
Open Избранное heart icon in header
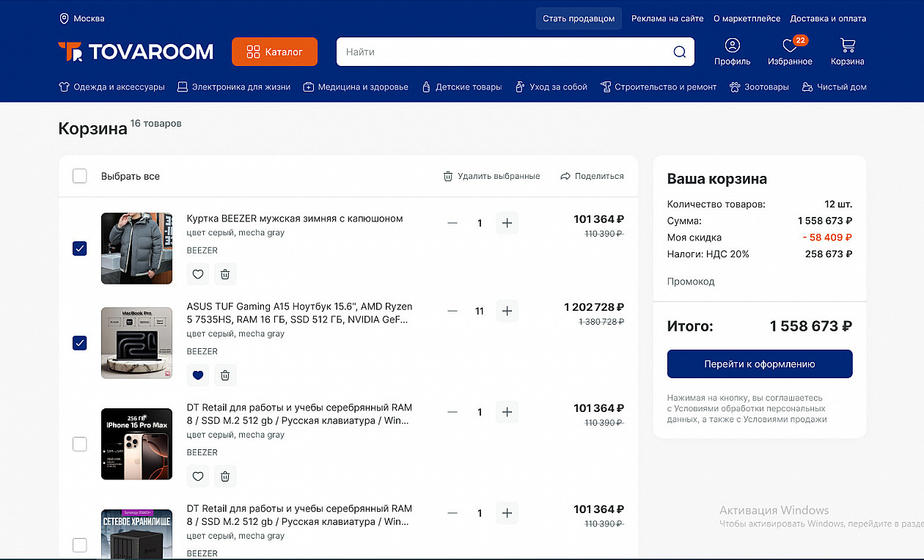pos(790,45)
